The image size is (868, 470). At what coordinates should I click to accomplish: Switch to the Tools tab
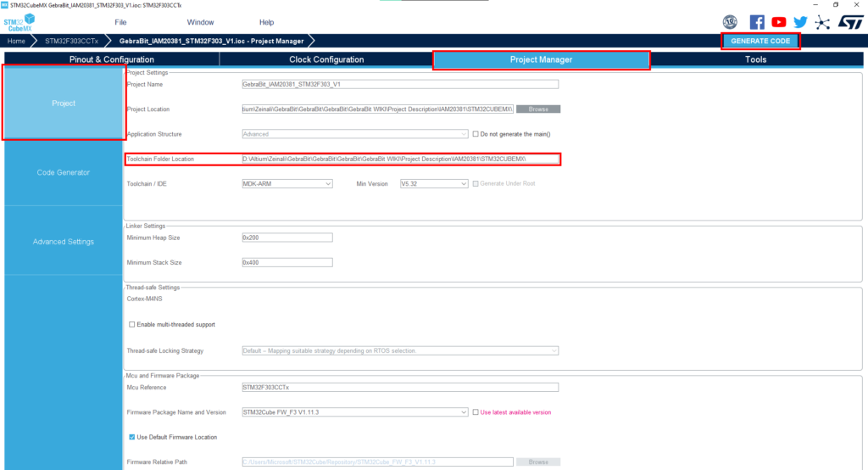[x=755, y=59]
